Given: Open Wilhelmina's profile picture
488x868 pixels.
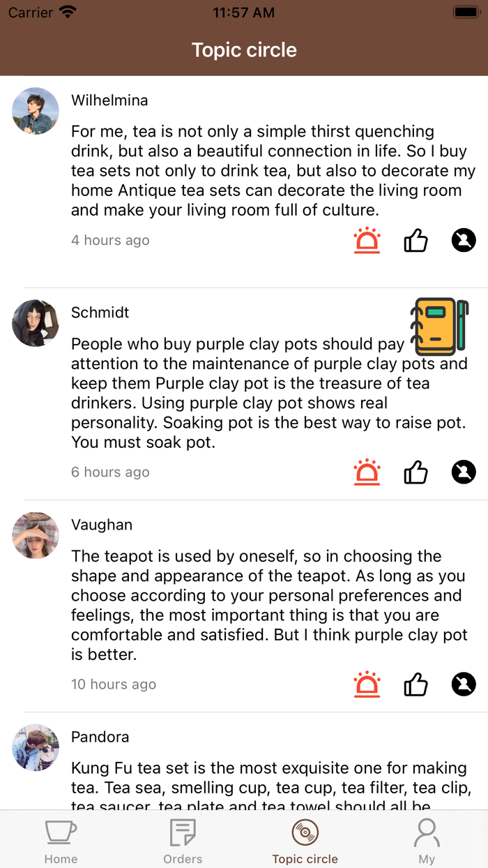Looking at the screenshot, I should coord(36,111).
